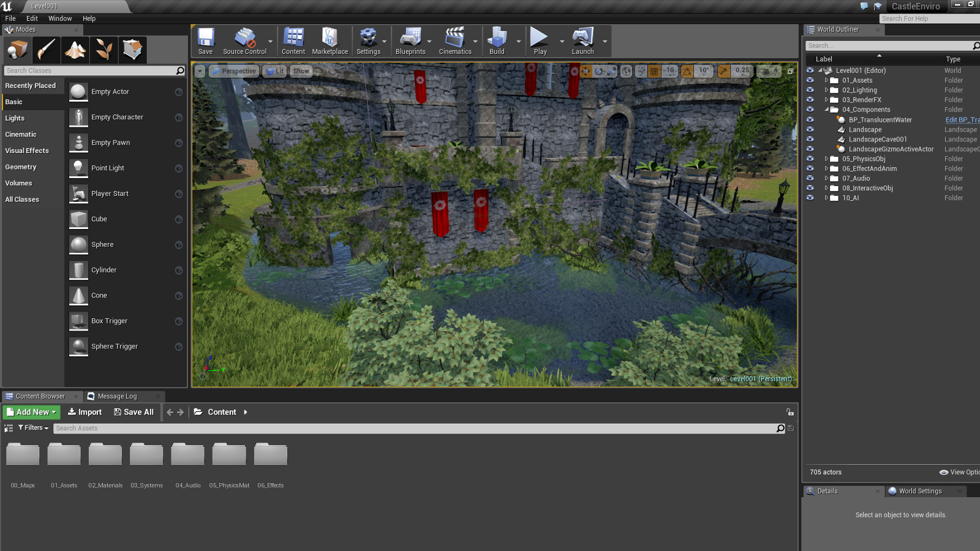Select the translate gizmo in viewport
The height and width of the screenshot is (551, 980).
tap(586, 71)
